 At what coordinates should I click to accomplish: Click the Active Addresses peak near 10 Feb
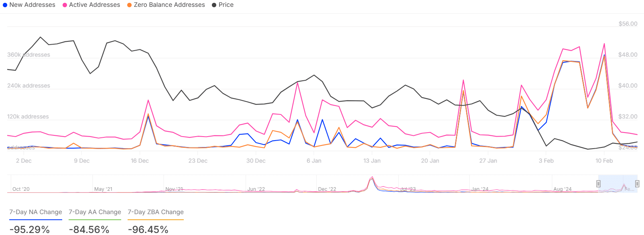click(x=604, y=44)
